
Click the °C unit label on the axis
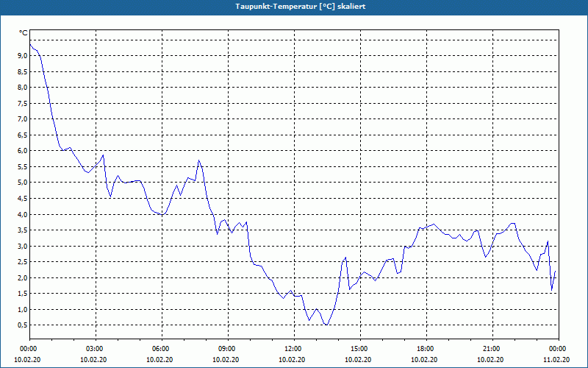[x=24, y=33]
